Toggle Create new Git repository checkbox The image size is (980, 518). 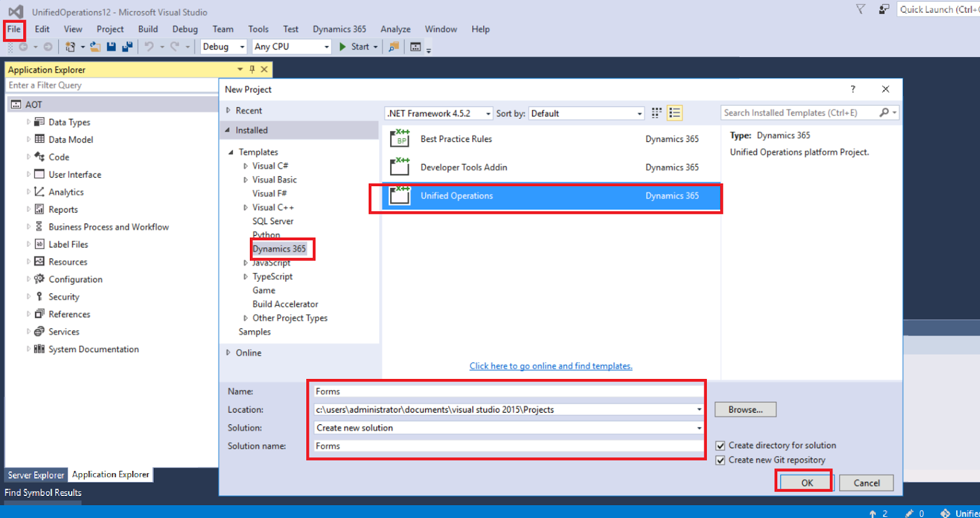click(x=720, y=460)
